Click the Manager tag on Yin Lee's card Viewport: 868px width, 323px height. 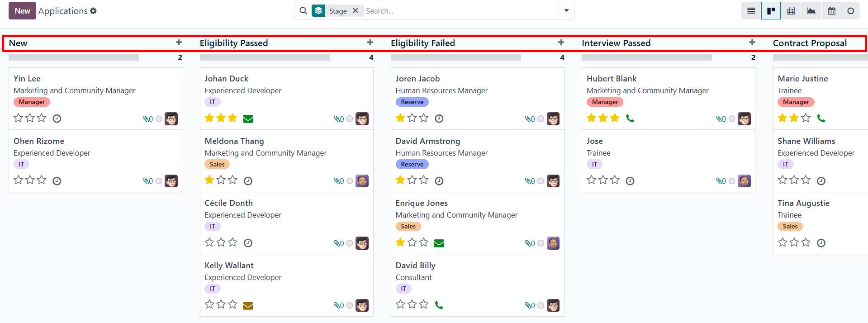click(32, 102)
